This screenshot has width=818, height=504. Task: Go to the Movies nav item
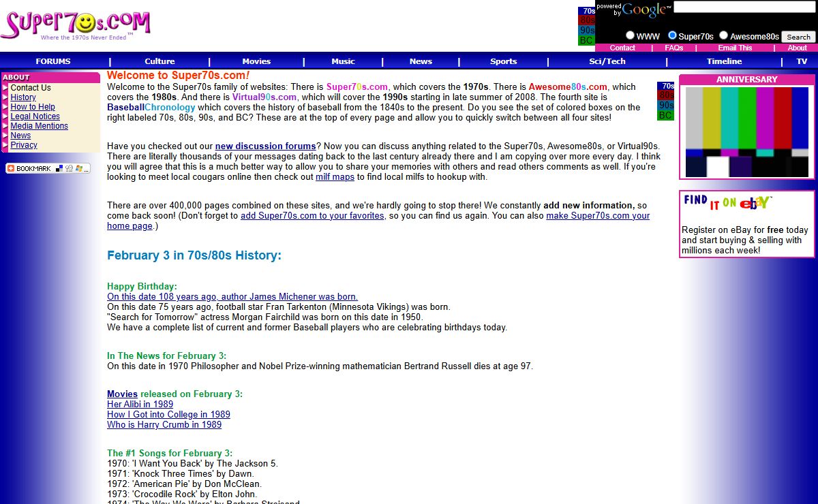coord(256,61)
